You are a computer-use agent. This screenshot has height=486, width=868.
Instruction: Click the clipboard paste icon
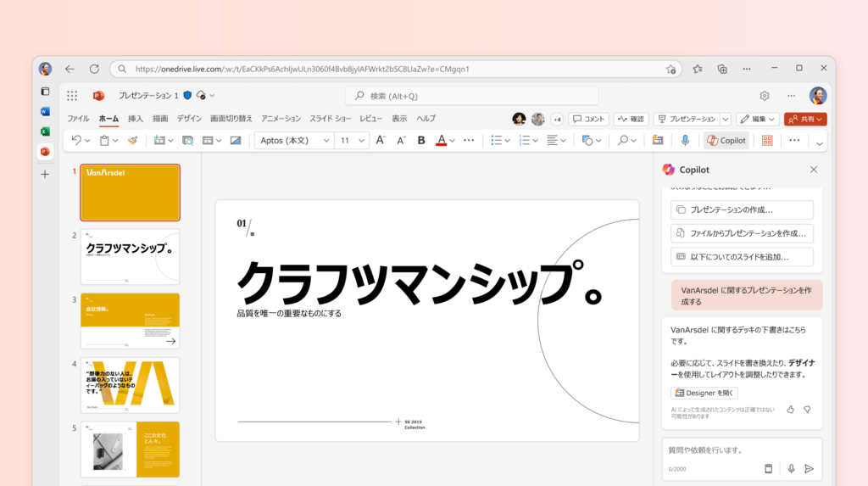[x=104, y=141]
